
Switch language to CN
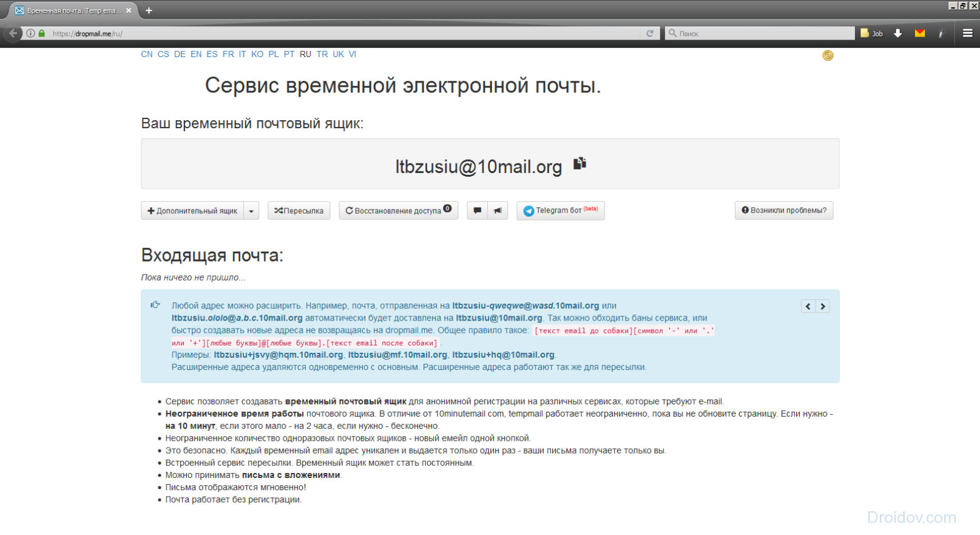(147, 54)
